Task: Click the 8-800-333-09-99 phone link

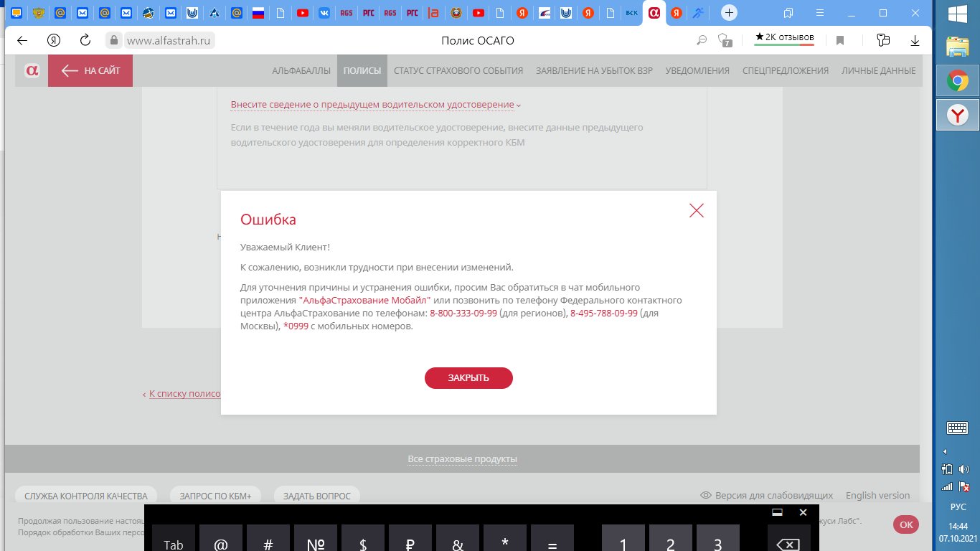Action: [463, 314]
